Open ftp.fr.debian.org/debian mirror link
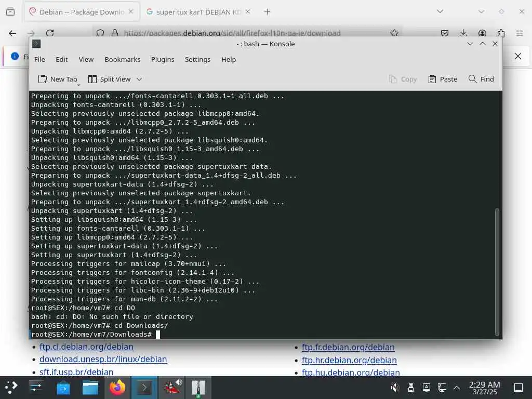Image resolution: width=532 pixels, height=399 pixels. pyautogui.click(x=348, y=348)
